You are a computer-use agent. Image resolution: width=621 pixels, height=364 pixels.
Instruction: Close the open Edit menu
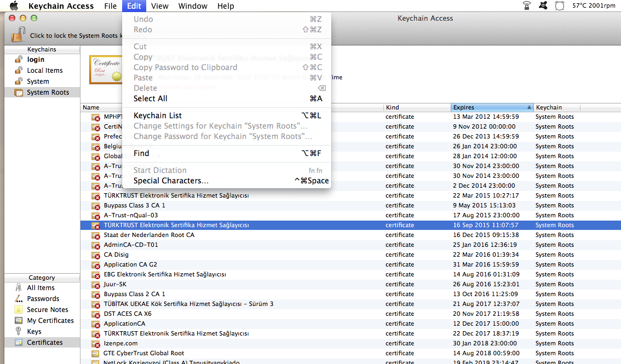tap(134, 6)
